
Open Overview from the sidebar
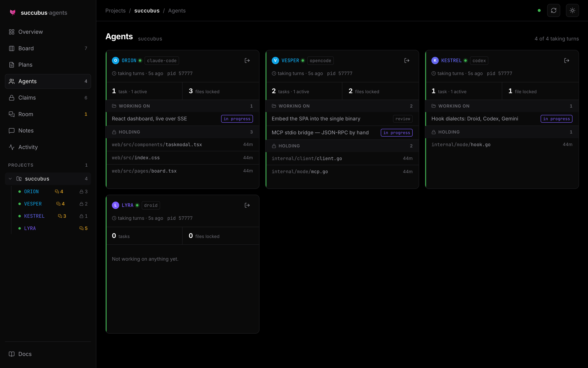(x=48, y=32)
